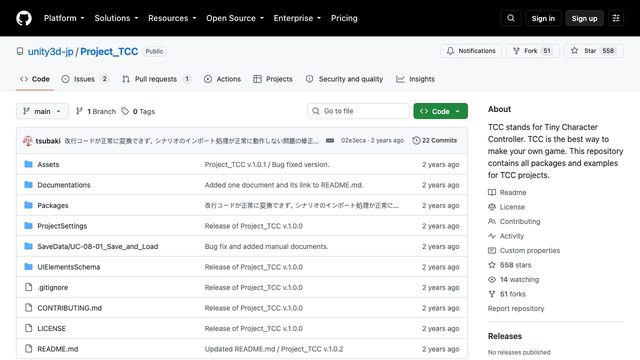
Task: Click the history clock icon by 22 Commits
Action: tap(416, 140)
